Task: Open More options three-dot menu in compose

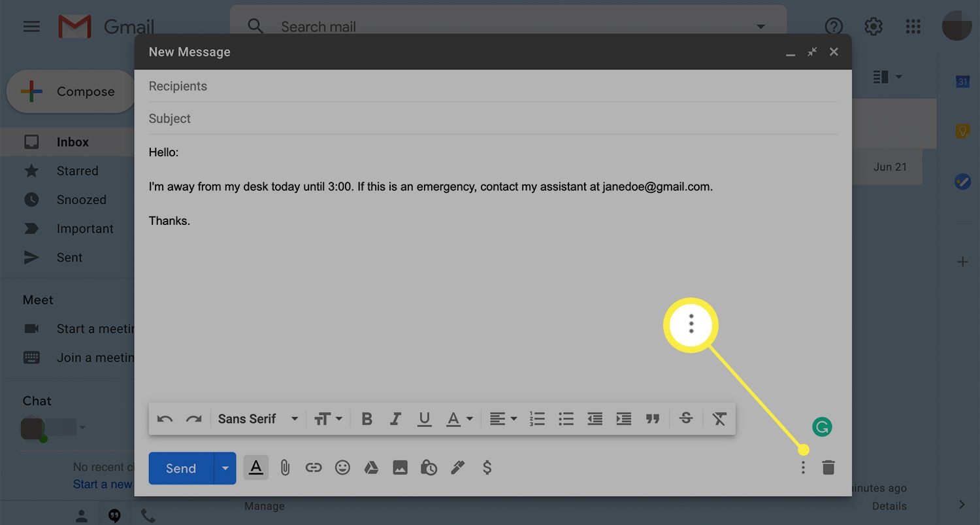Action: click(804, 467)
